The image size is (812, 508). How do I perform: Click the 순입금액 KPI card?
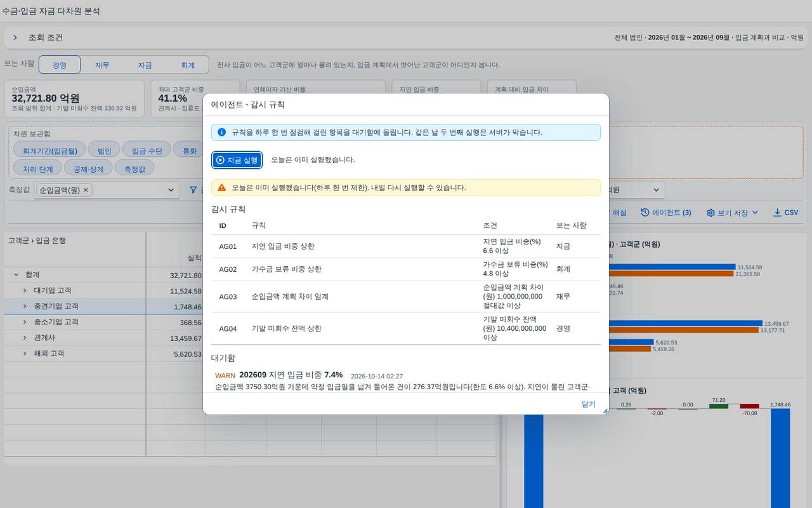(75, 98)
